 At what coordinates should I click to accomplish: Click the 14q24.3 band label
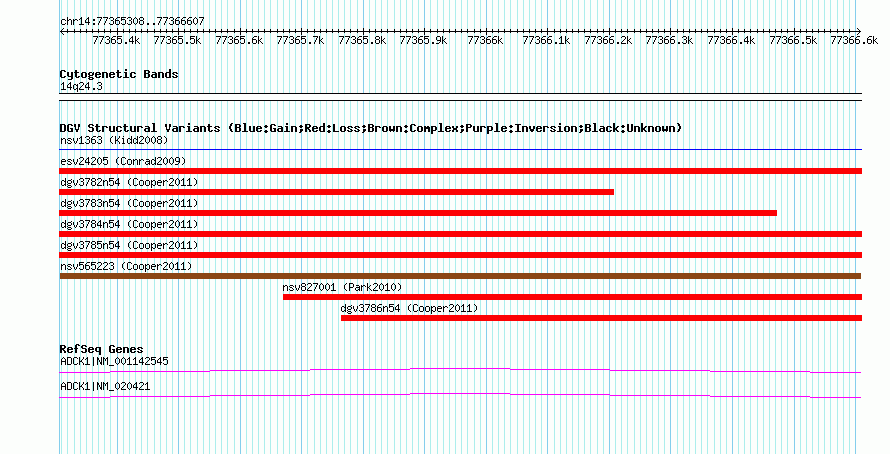(81, 87)
